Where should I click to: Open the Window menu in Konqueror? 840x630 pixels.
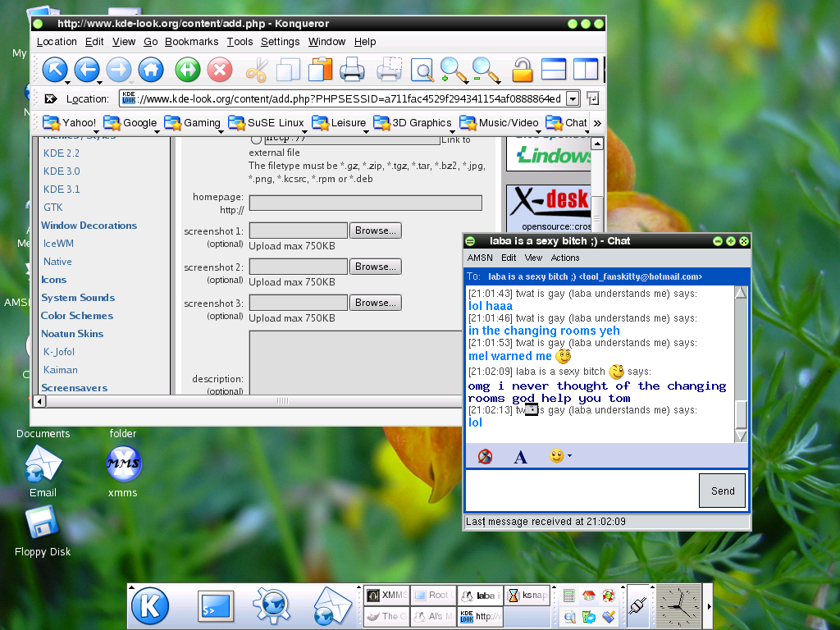tap(326, 42)
